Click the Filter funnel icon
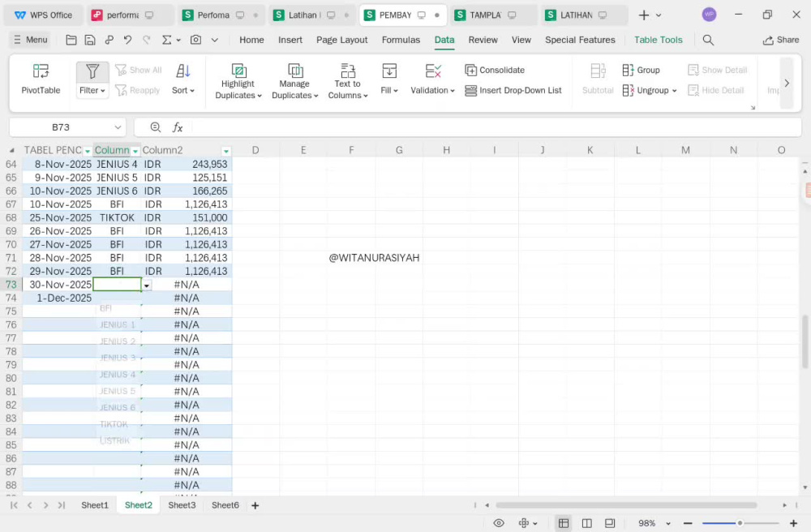811x532 pixels. click(92, 71)
